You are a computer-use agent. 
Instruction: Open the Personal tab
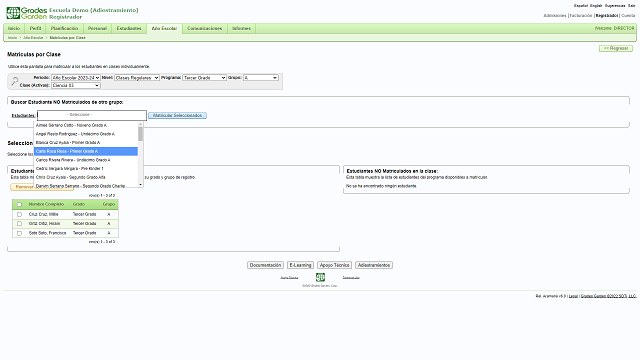coord(97,28)
